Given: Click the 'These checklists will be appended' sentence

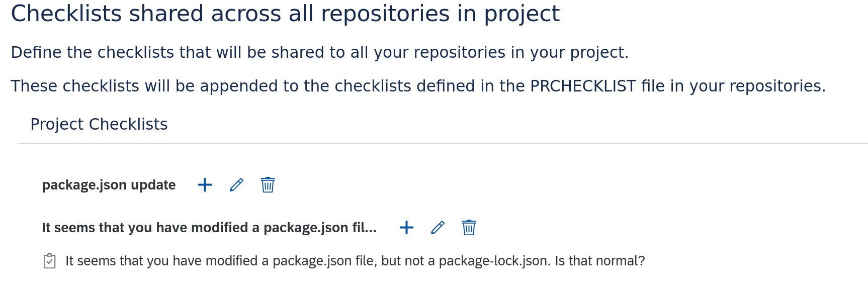Looking at the screenshot, I should pyautogui.click(x=417, y=86).
